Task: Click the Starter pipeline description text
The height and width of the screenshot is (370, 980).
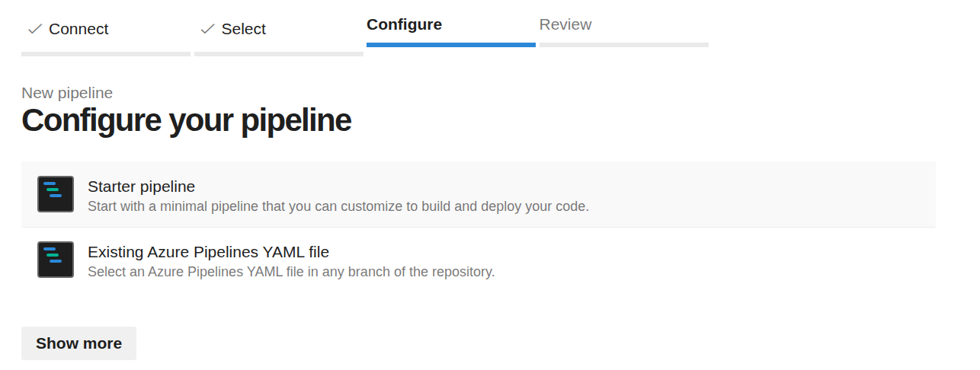Action: (338, 206)
